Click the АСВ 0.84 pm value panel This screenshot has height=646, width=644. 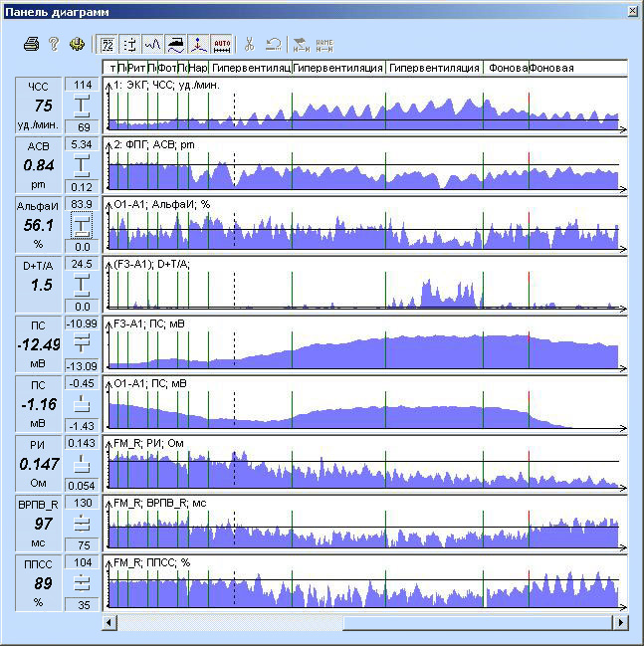tap(38, 165)
